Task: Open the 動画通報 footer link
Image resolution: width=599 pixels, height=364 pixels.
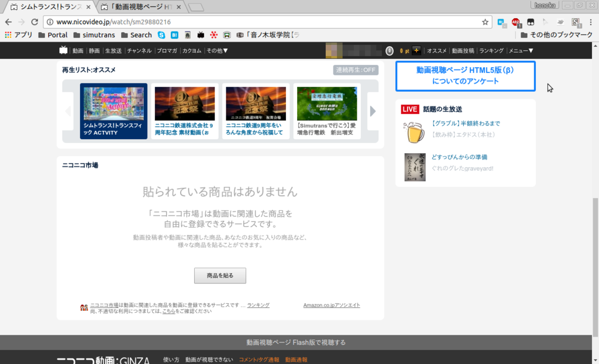Action: [296, 359]
